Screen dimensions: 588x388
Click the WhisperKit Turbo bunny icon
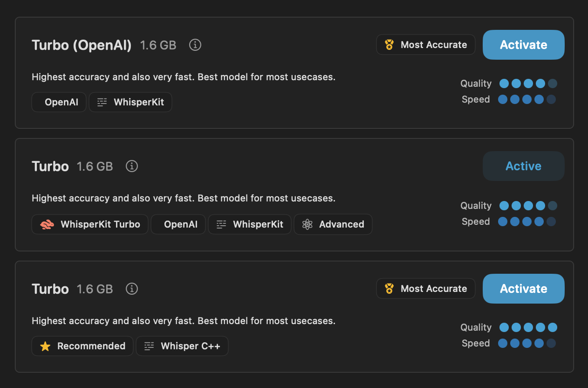pos(47,224)
